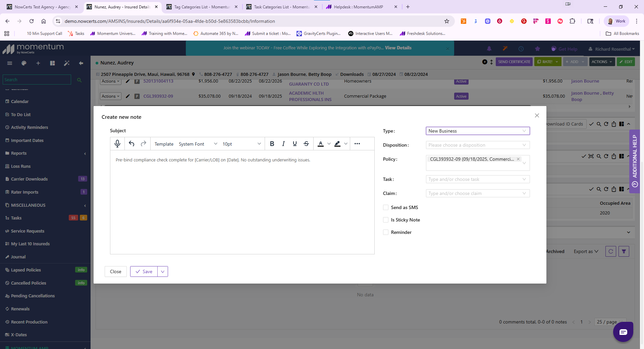The height and width of the screenshot is (349, 644).
Task: Click the pencil edit icon for CGL393932-09
Action: coord(128,96)
